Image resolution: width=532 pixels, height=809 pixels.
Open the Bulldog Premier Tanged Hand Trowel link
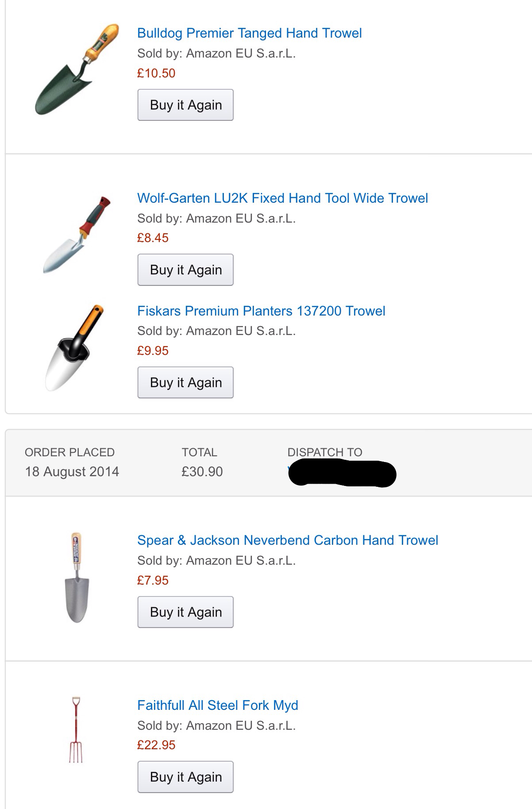pos(249,33)
